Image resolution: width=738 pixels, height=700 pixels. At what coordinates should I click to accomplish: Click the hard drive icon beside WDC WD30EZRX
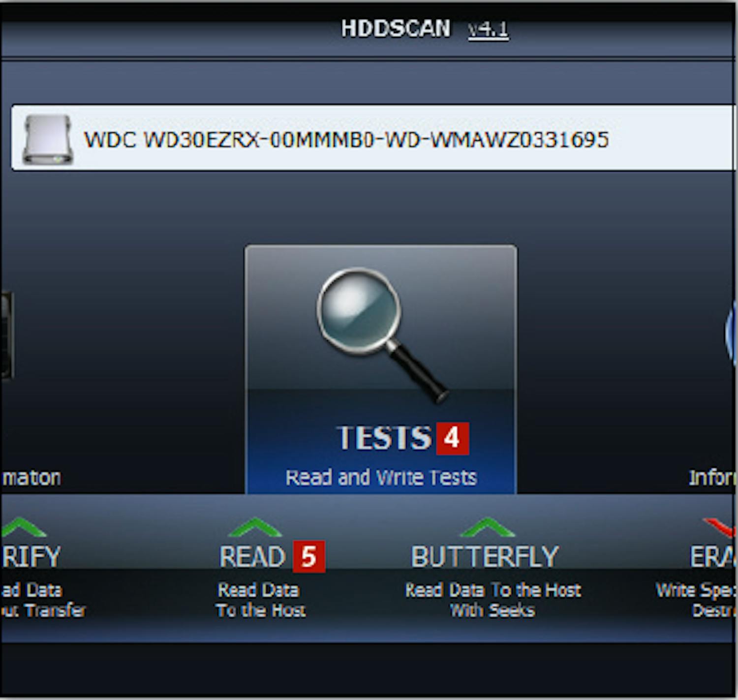pos(48,140)
